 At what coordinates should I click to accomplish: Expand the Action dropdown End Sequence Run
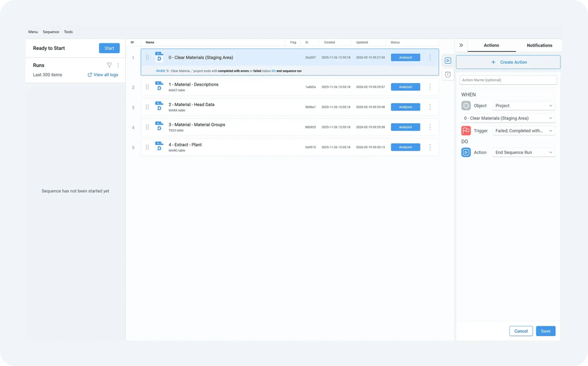(x=523, y=153)
